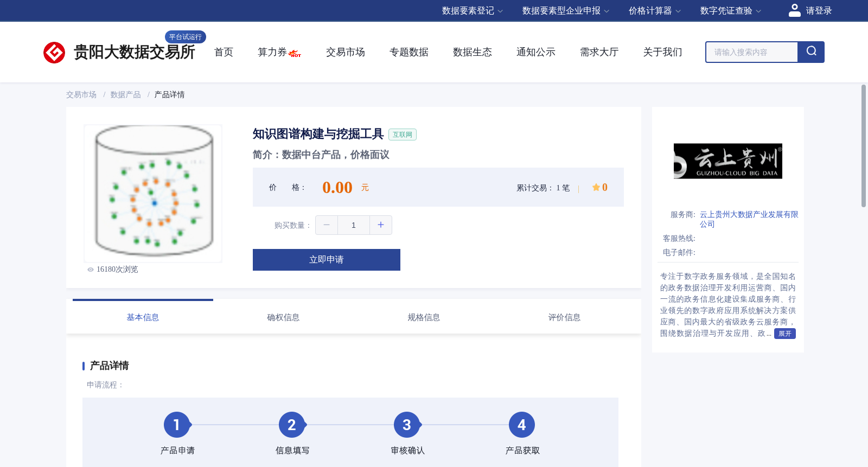Click the knowledge graph product thumbnail
The width and height of the screenshot is (868, 467).
click(153, 194)
